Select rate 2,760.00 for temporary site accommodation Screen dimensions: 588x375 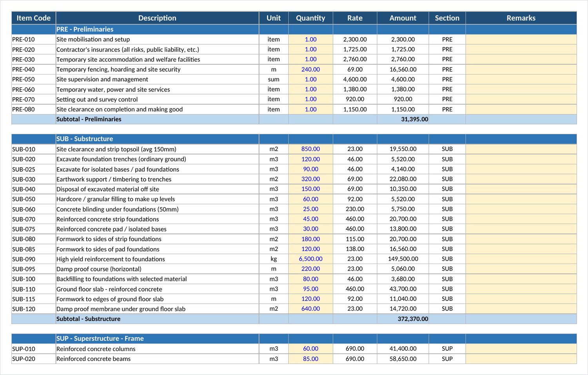355,59
